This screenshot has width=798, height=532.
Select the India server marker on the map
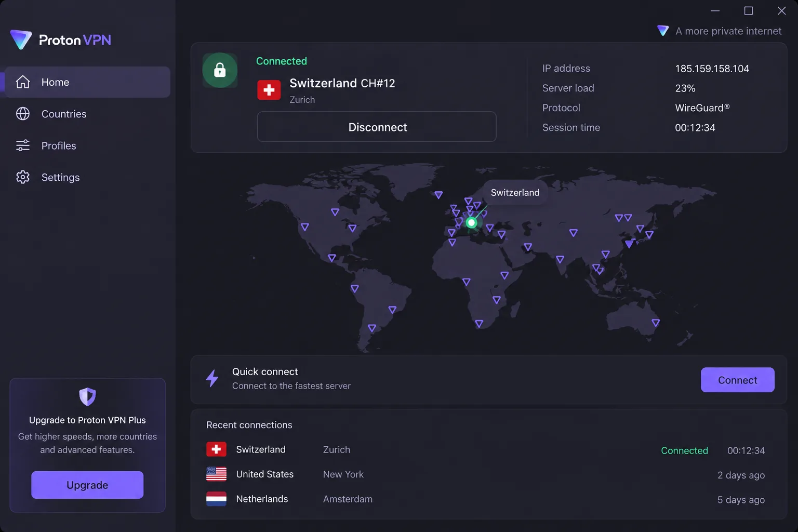click(560, 259)
